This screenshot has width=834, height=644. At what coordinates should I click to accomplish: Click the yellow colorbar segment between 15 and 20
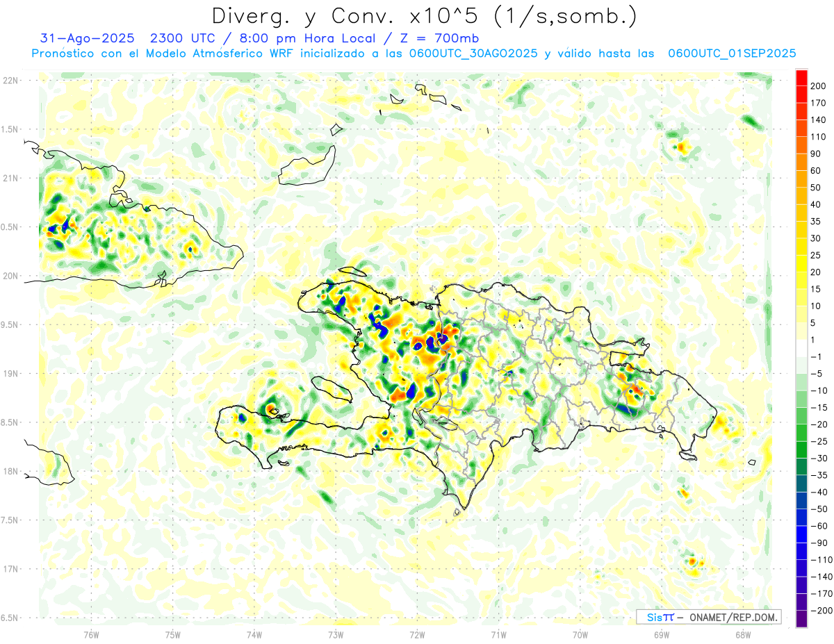tap(801, 281)
